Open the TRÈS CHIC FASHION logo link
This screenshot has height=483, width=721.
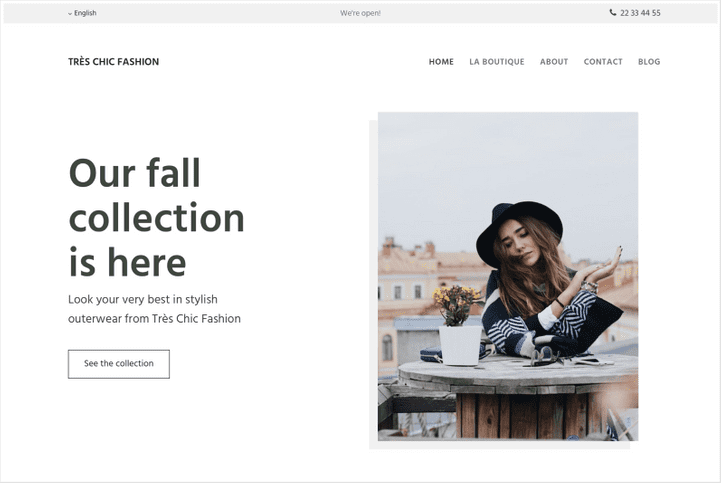click(114, 62)
